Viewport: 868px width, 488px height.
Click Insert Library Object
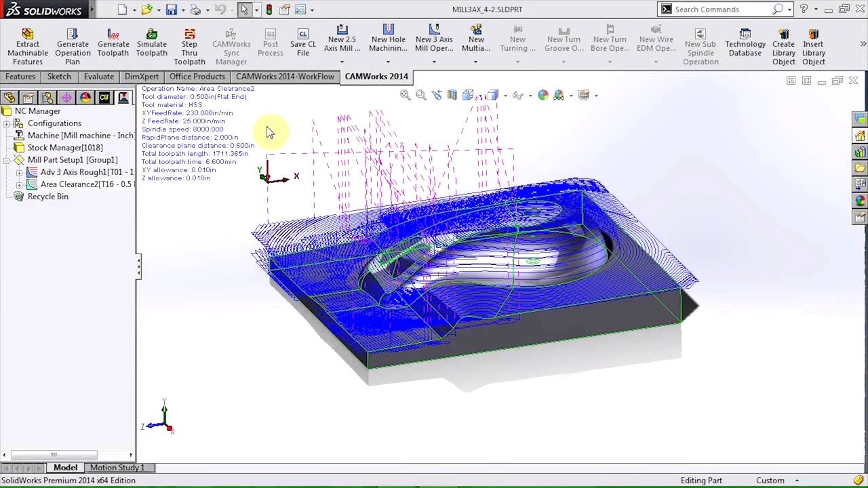point(814,47)
